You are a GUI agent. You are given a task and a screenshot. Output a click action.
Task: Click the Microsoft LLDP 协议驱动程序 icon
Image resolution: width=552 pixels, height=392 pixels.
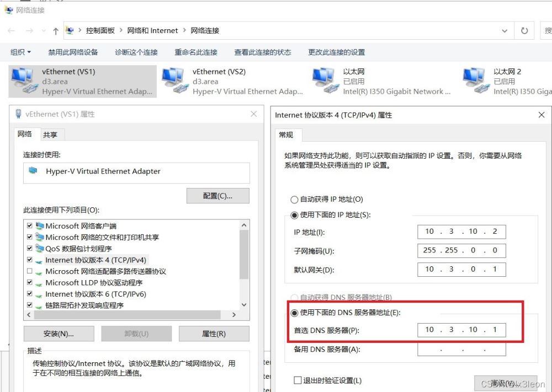39,283
